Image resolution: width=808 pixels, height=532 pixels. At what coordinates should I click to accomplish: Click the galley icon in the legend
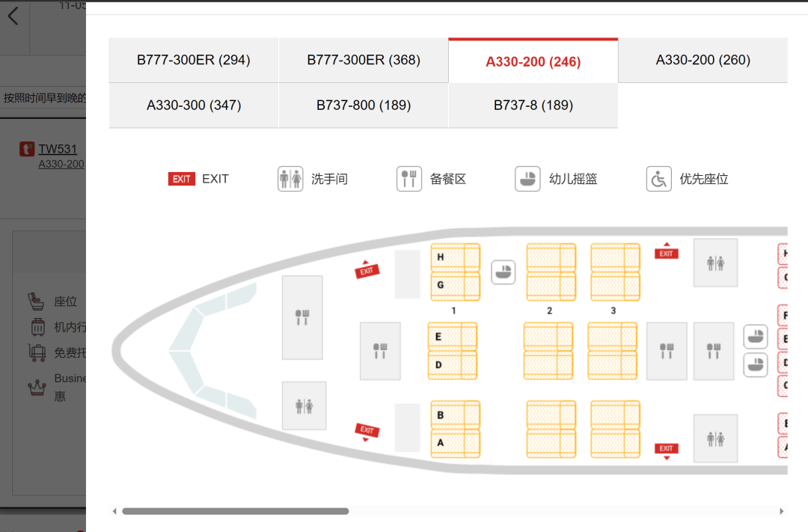tap(409, 179)
